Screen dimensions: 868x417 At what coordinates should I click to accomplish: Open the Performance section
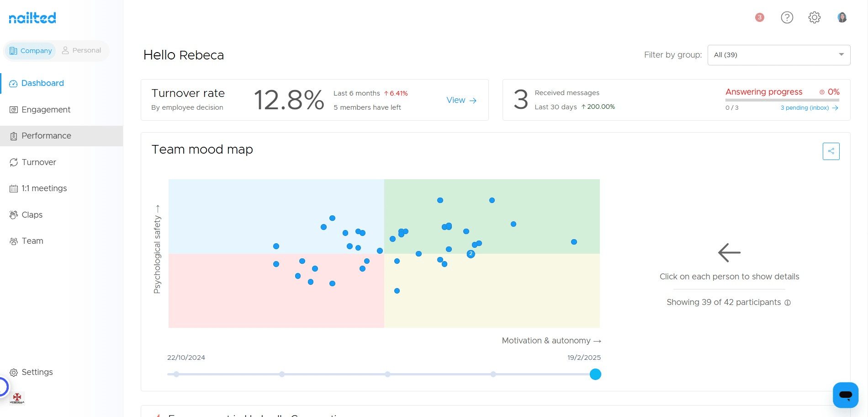click(x=46, y=136)
